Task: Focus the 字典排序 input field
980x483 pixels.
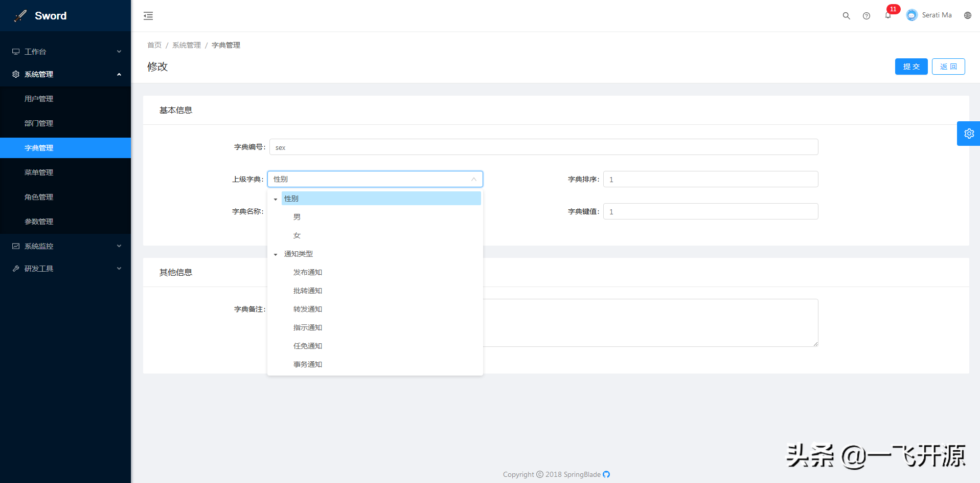Action: [711, 179]
